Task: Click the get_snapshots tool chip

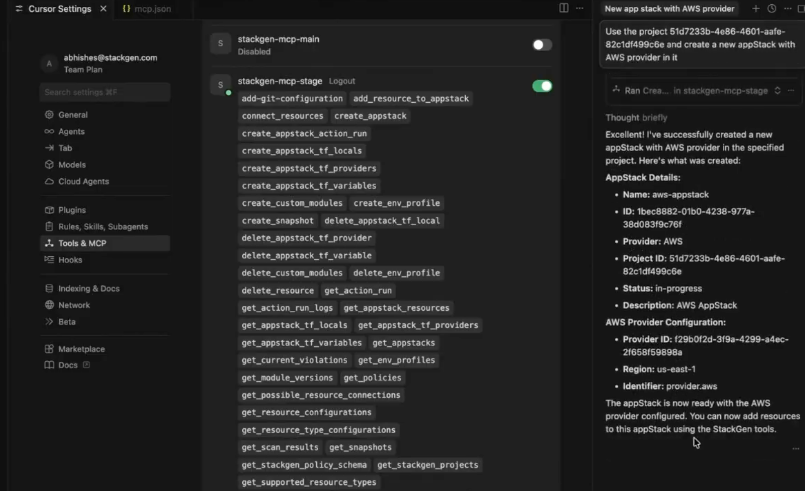Action: pos(360,448)
